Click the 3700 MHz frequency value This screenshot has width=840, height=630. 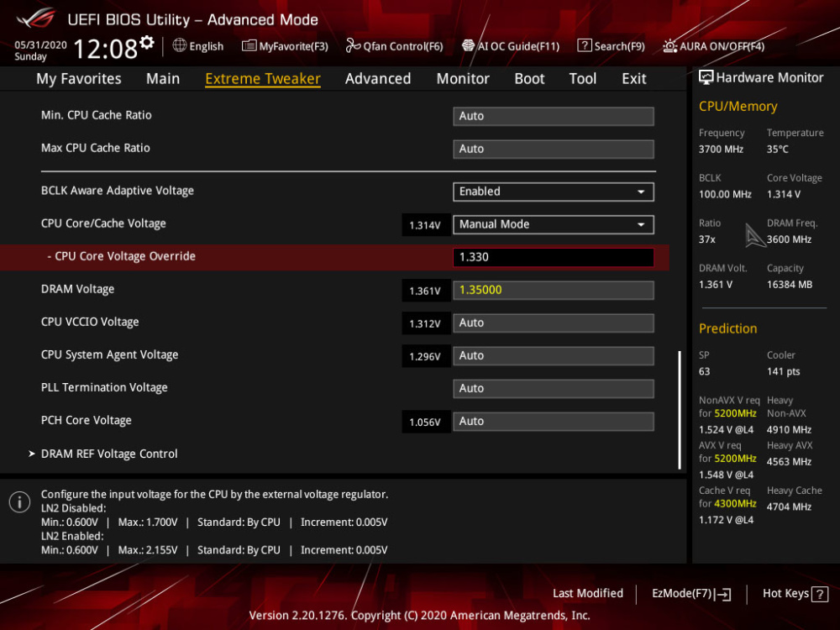[x=721, y=150]
